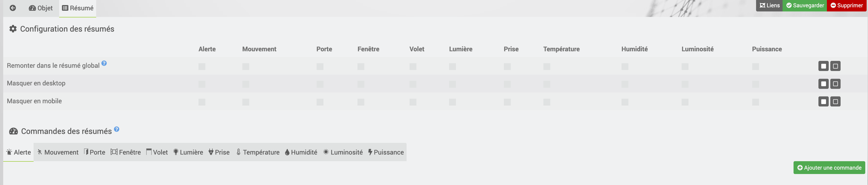
Task: Check all boxes in Masquer en mobile row
Action: [823, 101]
